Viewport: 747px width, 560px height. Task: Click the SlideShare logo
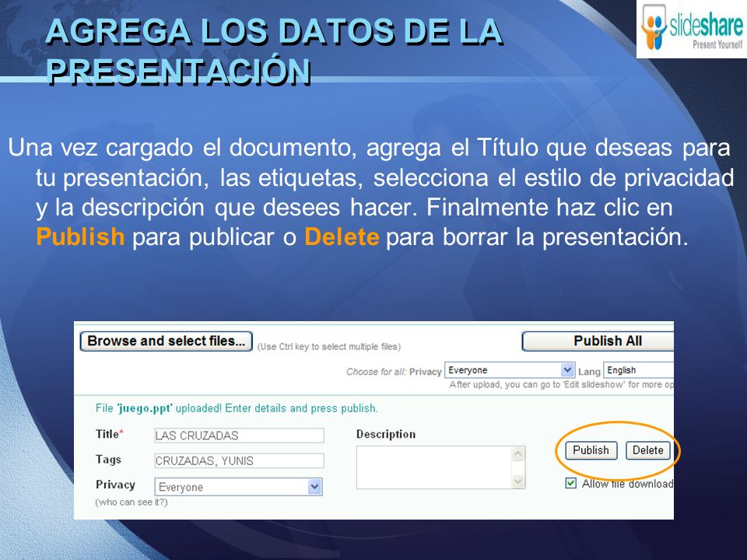click(x=692, y=29)
